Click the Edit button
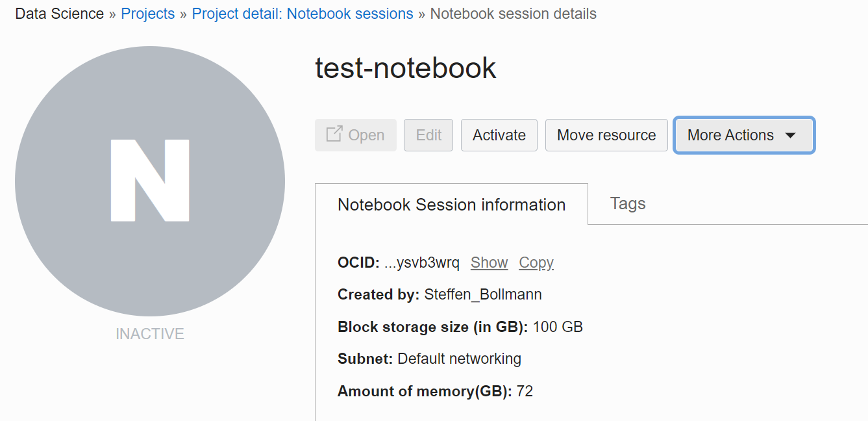Screen dimensions: 868x421 [428, 135]
